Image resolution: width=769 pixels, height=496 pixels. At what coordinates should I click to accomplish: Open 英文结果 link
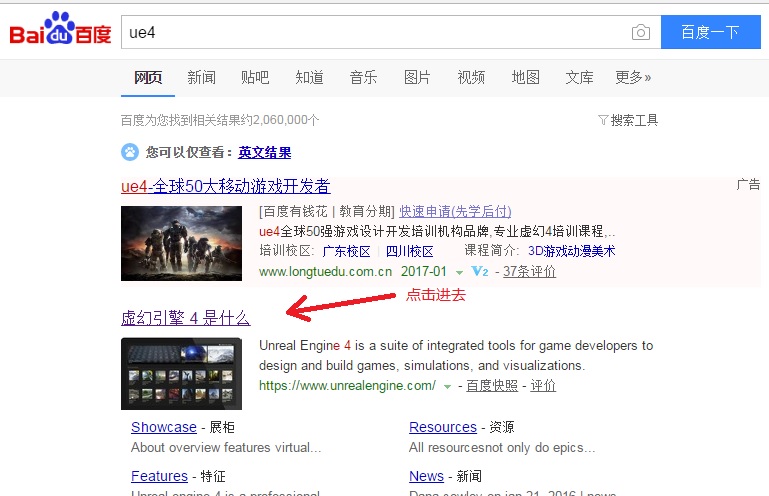(265, 153)
